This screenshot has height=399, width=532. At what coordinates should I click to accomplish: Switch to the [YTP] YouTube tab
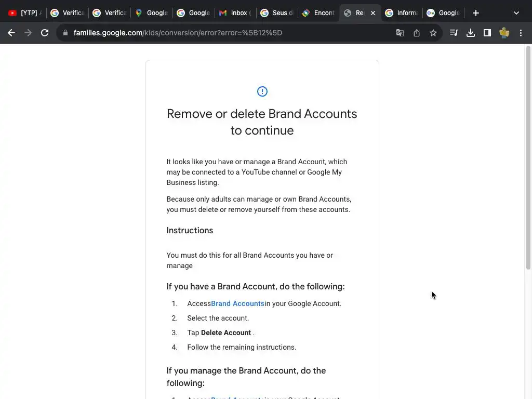(x=24, y=13)
